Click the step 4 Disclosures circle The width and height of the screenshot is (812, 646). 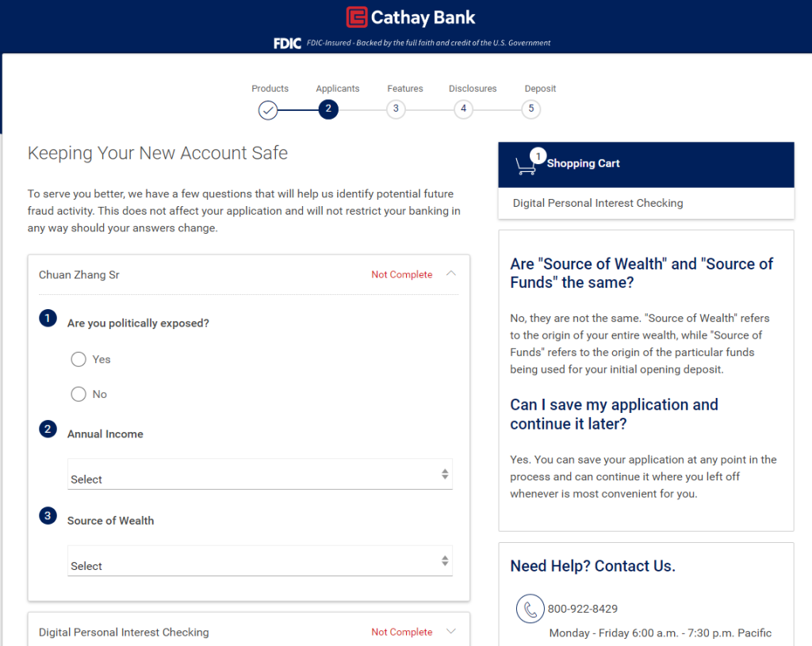coord(463,109)
